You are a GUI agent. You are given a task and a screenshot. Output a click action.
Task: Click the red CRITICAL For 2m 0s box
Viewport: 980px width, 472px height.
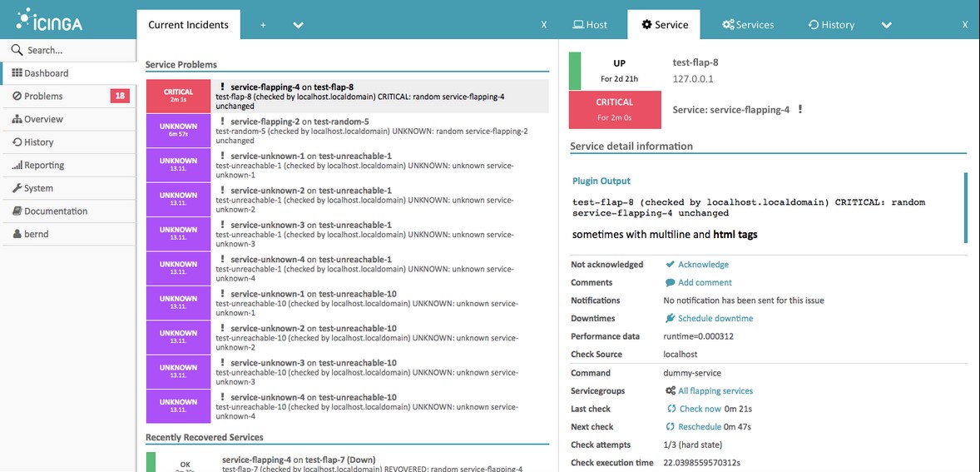coord(615,109)
